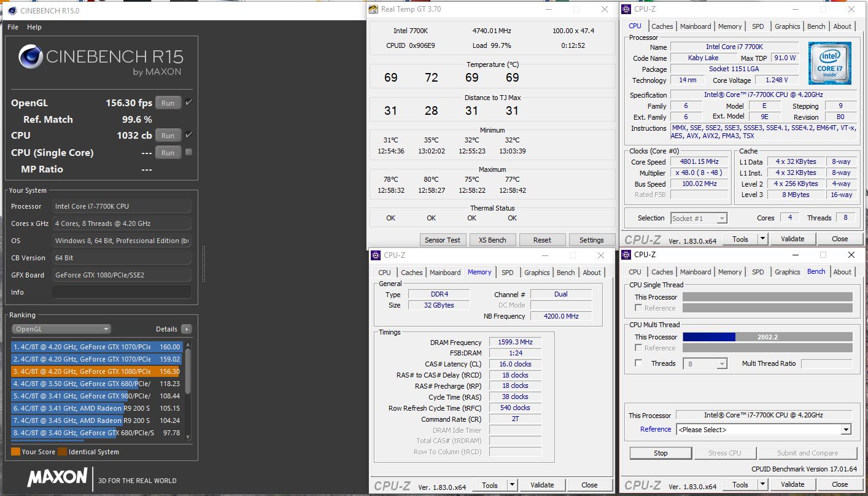868x496 pixels.
Task: Run the OpenGL benchmark
Action: [168, 103]
